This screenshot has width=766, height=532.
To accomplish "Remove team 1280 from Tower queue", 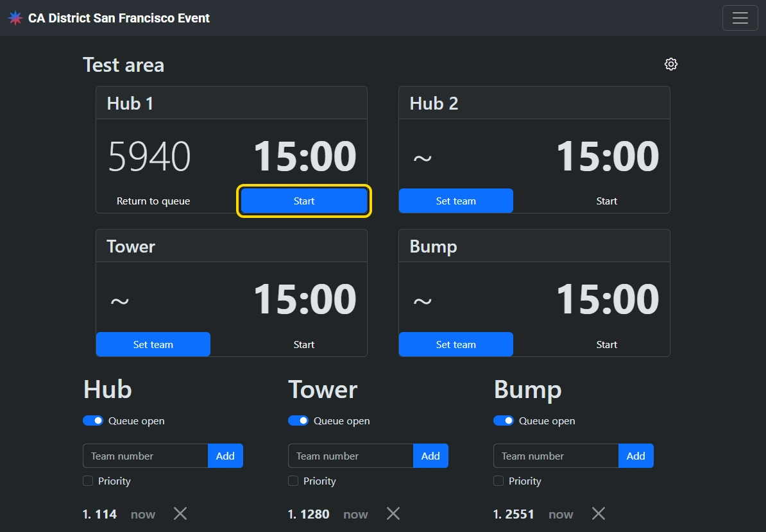I will (393, 513).
